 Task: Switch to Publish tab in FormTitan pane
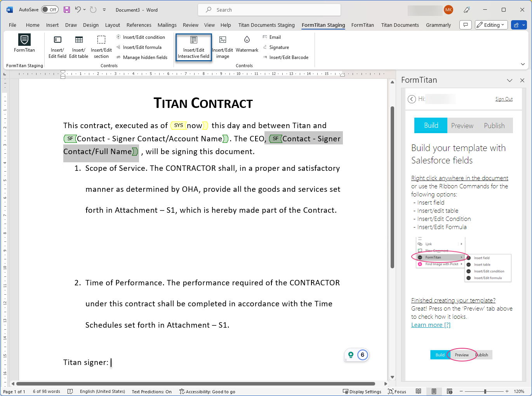pos(494,125)
